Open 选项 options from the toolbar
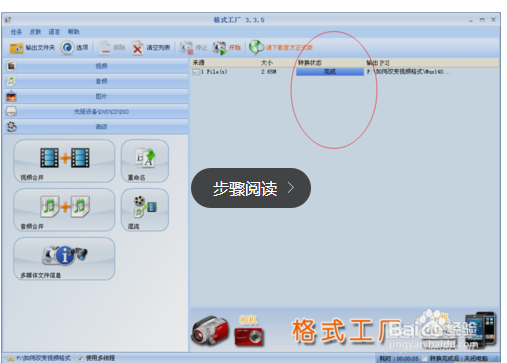Viewport: 507px width, 363px height. (x=74, y=48)
